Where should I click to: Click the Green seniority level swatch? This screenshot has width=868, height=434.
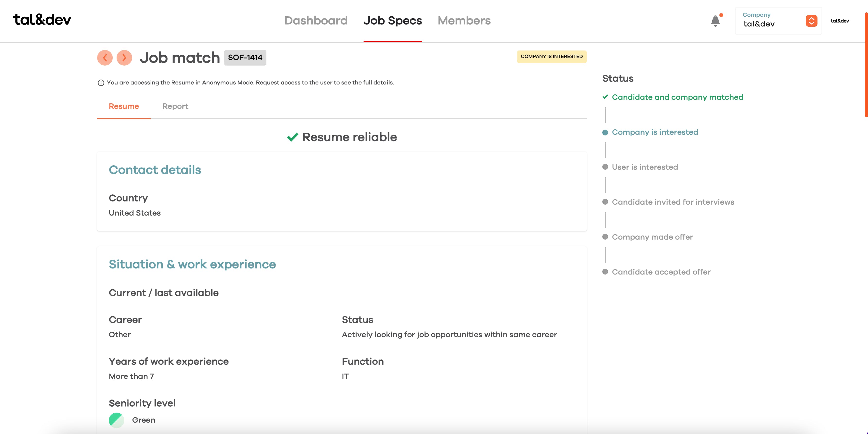tap(117, 420)
